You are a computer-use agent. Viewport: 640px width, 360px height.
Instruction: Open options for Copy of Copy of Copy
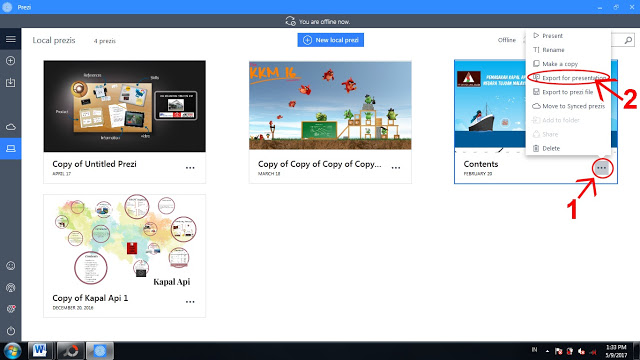[396, 168]
